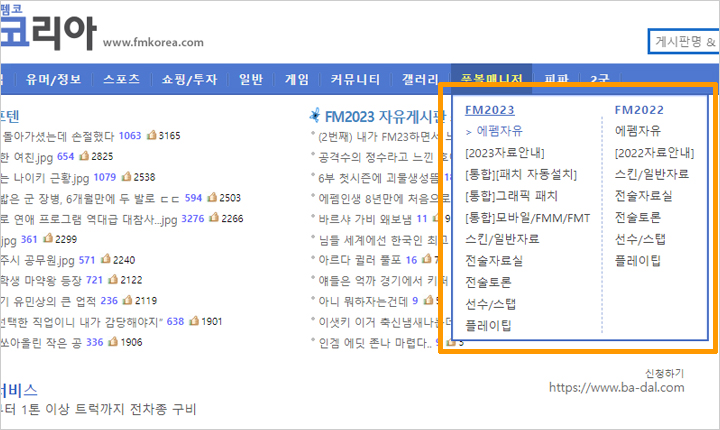Click the FM2023 자유게시판 section title
Screen dimensions: 720x430
[x=385, y=117]
